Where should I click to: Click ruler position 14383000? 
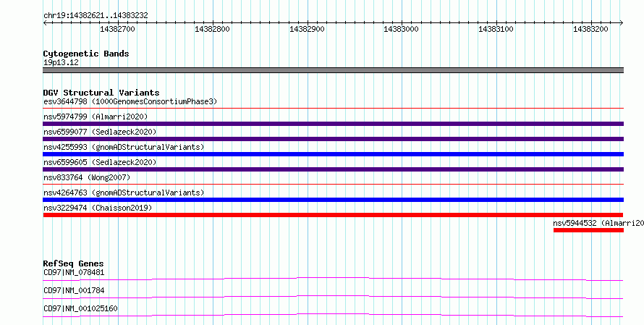tap(402, 29)
